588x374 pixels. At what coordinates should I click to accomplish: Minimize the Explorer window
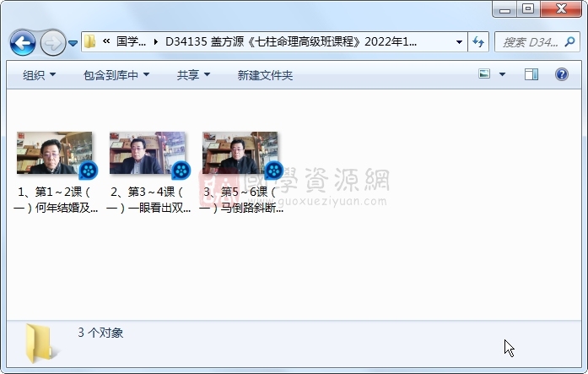(504, 9)
